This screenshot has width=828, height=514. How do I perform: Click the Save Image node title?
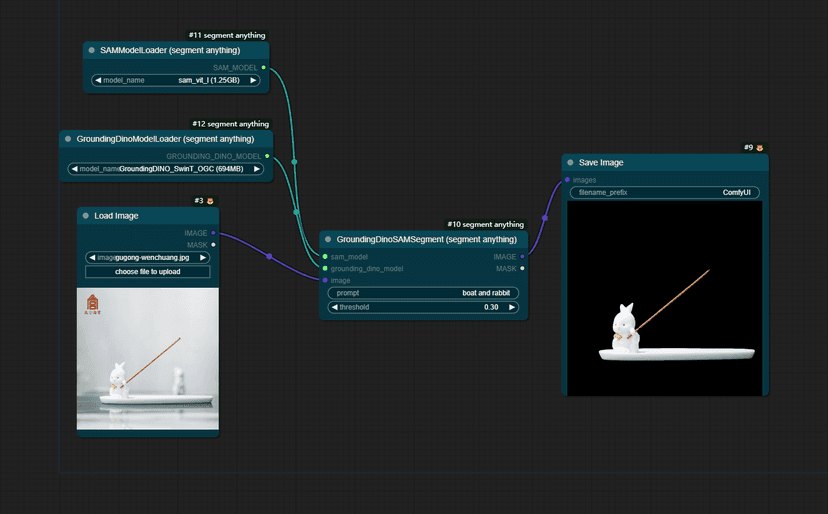[x=601, y=162]
